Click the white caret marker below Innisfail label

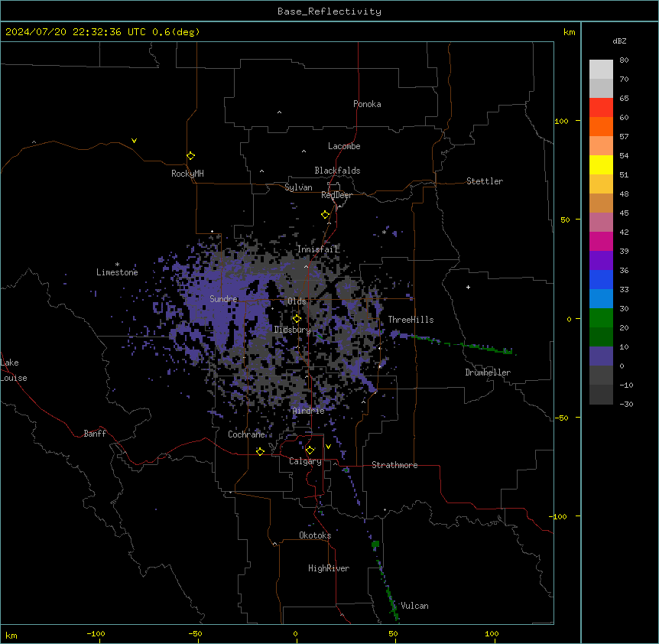pos(306,266)
